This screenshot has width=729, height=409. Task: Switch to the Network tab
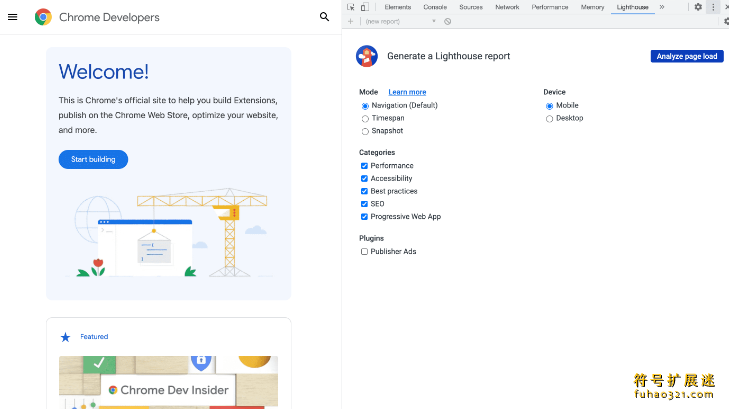click(x=507, y=7)
